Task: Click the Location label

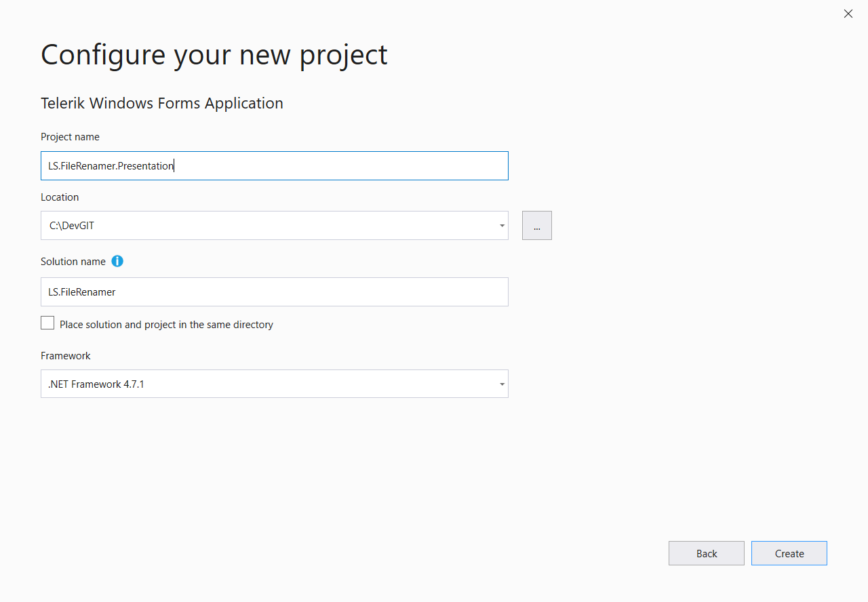Action: [60, 197]
